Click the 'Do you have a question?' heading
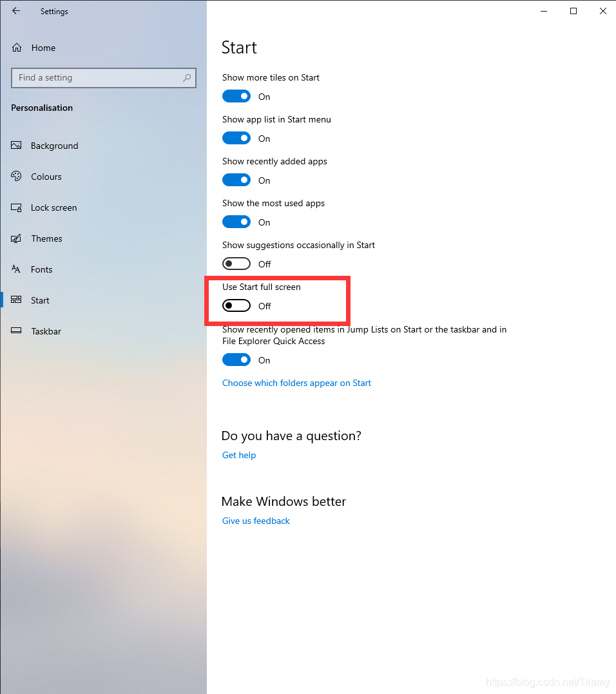Image resolution: width=616 pixels, height=694 pixels. pyautogui.click(x=291, y=436)
